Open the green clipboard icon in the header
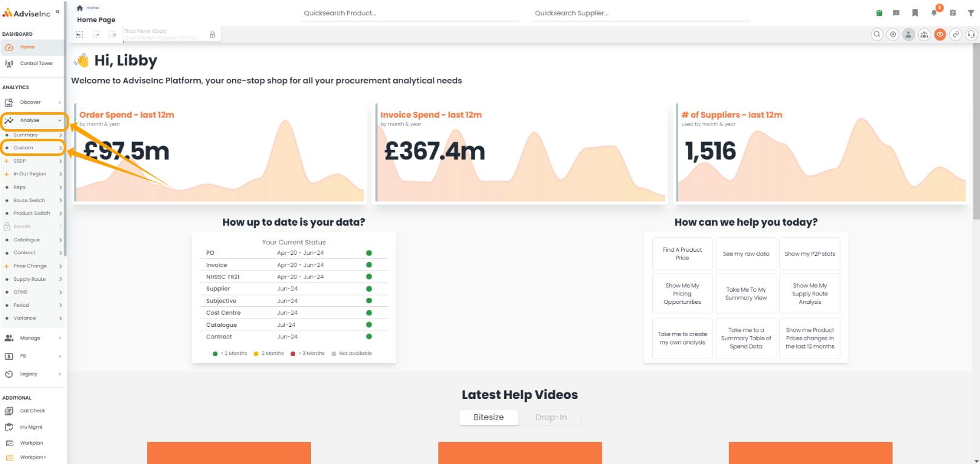Image resolution: width=980 pixels, height=464 pixels. (x=879, y=13)
